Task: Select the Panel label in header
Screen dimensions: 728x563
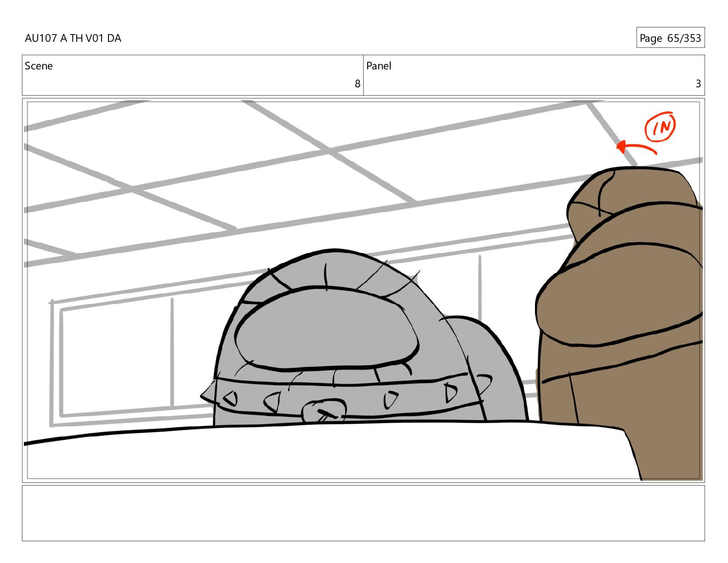Action: [379, 66]
